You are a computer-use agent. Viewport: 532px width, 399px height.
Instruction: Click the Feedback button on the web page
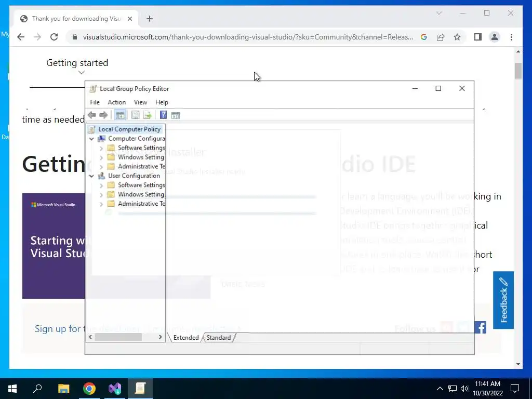pyautogui.click(x=503, y=300)
